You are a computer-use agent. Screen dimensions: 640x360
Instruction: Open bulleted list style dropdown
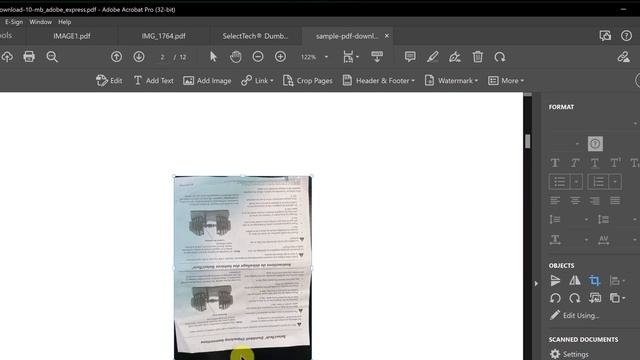coord(576,182)
